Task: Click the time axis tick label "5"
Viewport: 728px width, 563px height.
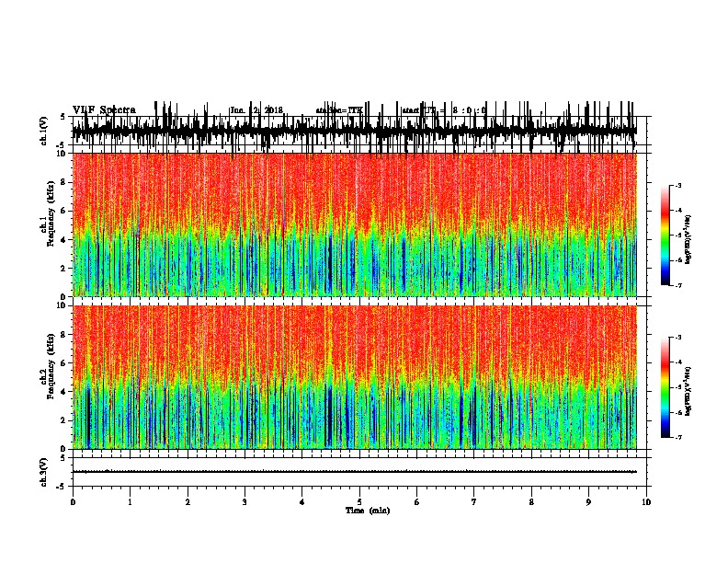Action: coord(359,502)
